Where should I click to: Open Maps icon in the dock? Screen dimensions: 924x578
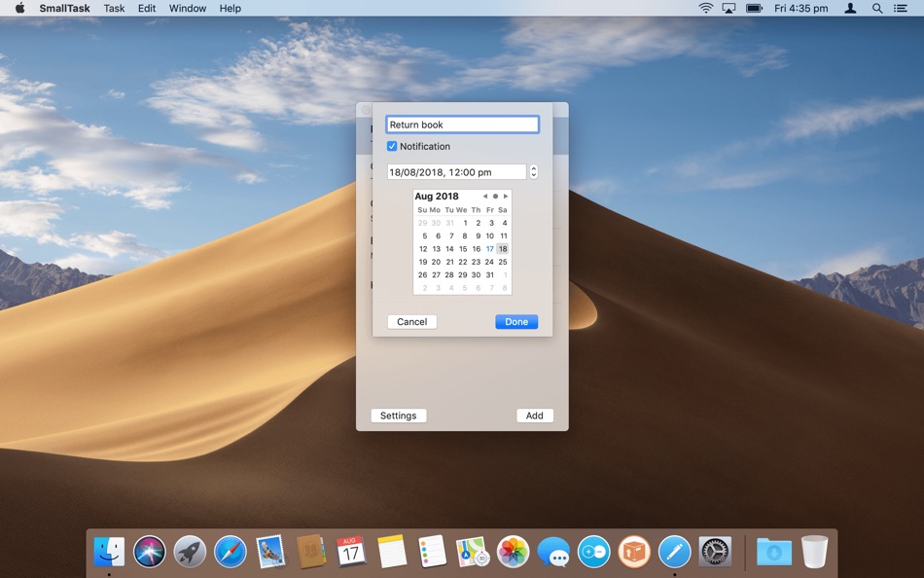point(473,552)
